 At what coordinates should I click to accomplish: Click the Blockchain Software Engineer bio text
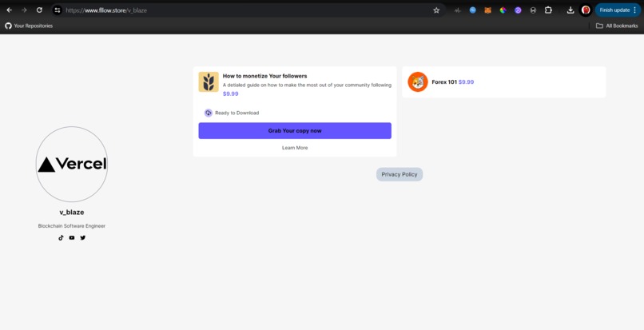click(x=72, y=226)
